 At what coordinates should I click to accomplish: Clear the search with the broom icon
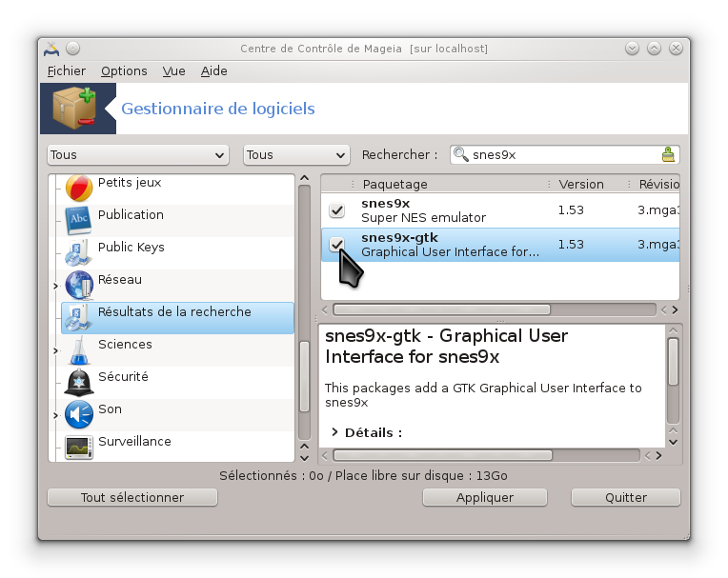[668, 154]
